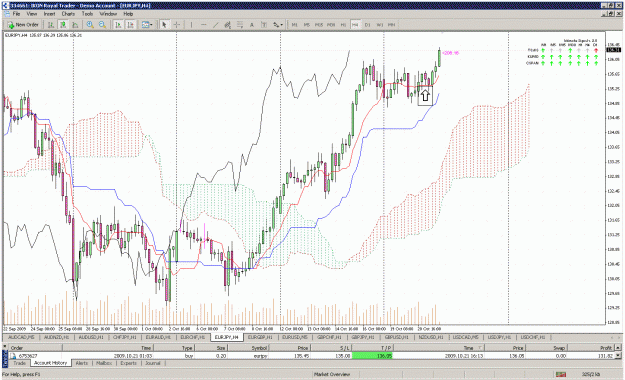Open the Trade tab in Terminal
Viewport: 625px width, 380px height.
tap(19, 363)
